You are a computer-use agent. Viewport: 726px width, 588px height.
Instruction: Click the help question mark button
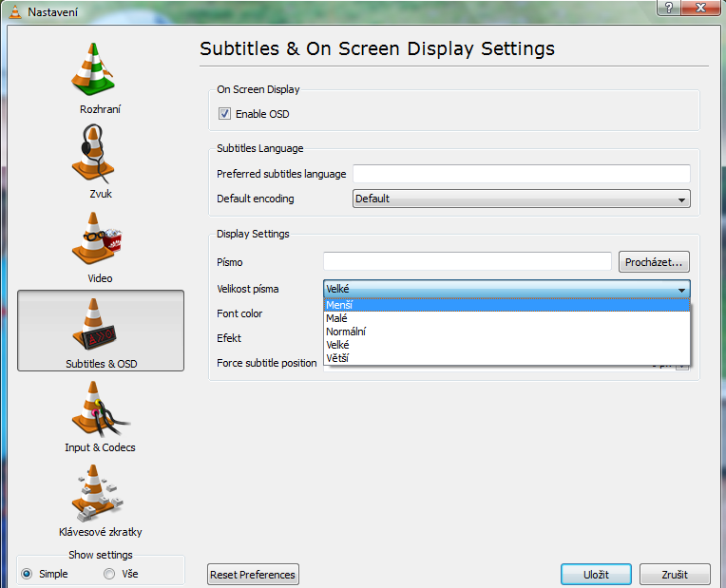pos(669,8)
